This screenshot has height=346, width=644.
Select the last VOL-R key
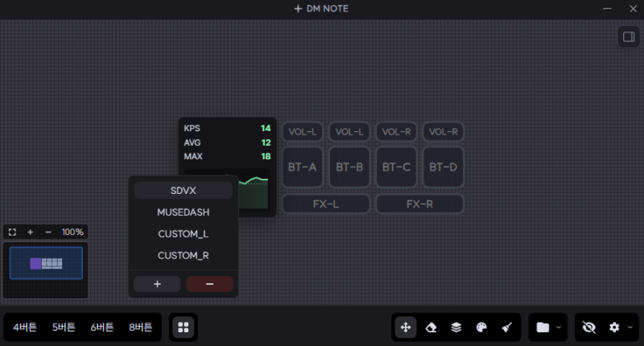tap(444, 132)
